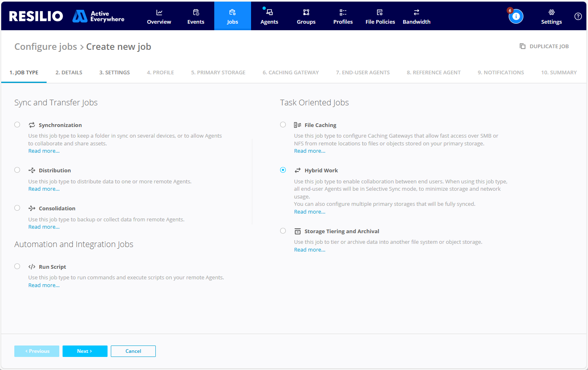Go to the Agents section
This screenshot has width=588, height=370.
269,16
